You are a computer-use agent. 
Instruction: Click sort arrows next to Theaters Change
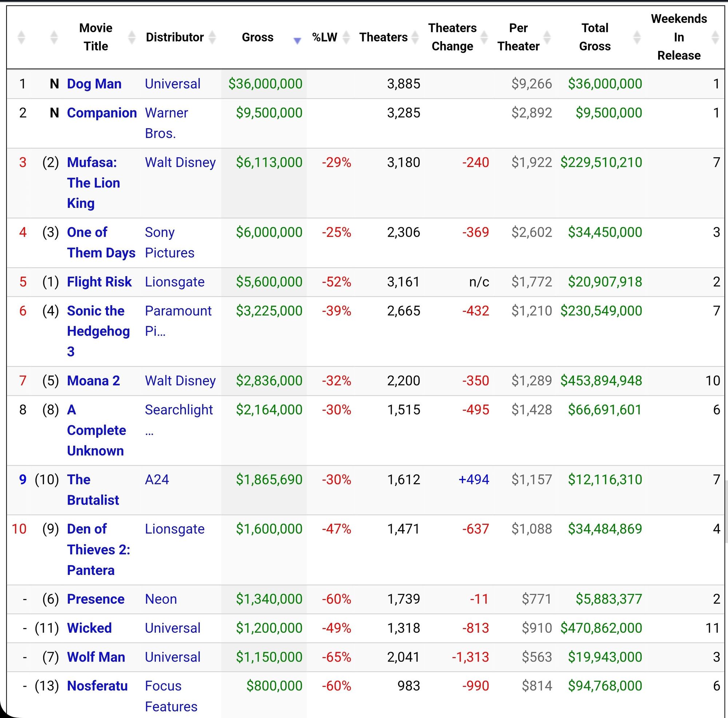pos(484,37)
